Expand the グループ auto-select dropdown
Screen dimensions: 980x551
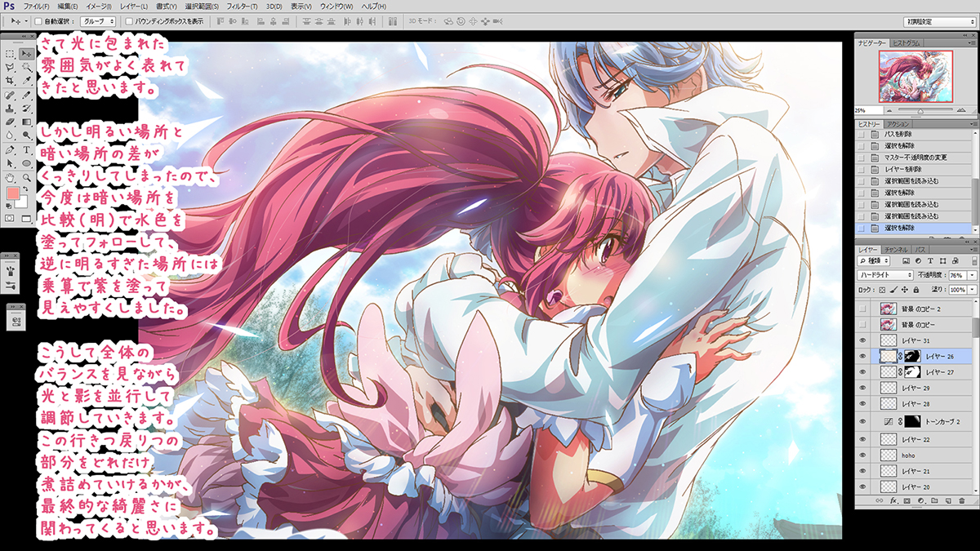pos(98,21)
